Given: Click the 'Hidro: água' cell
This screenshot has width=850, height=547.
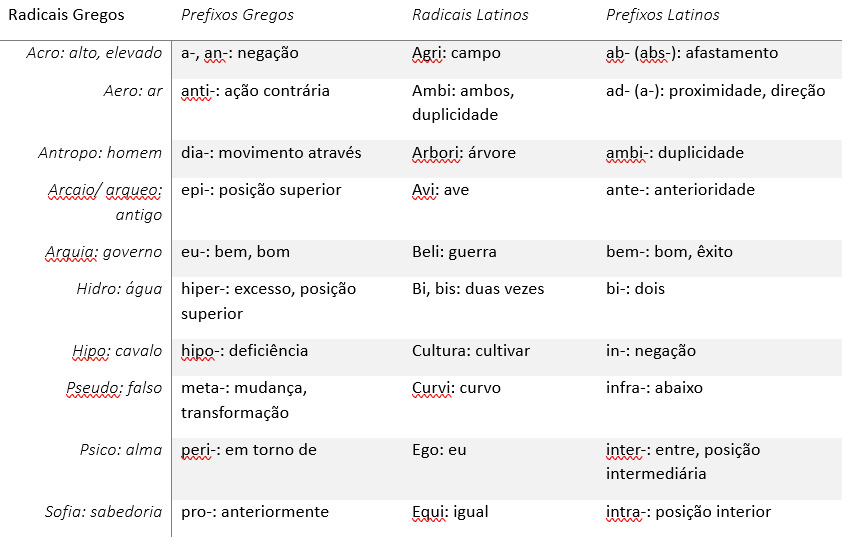Looking at the screenshot, I should click(119, 289).
